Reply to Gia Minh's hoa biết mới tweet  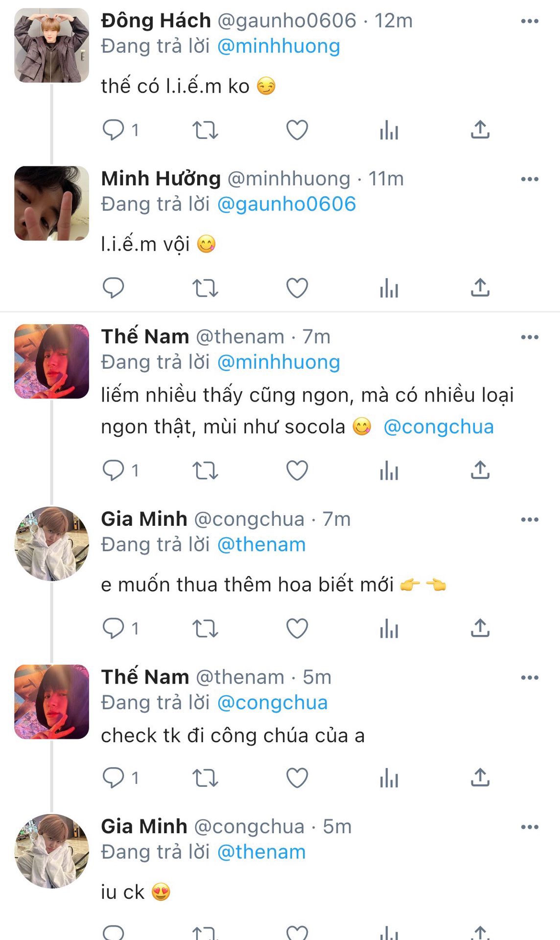(x=113, y=629)
